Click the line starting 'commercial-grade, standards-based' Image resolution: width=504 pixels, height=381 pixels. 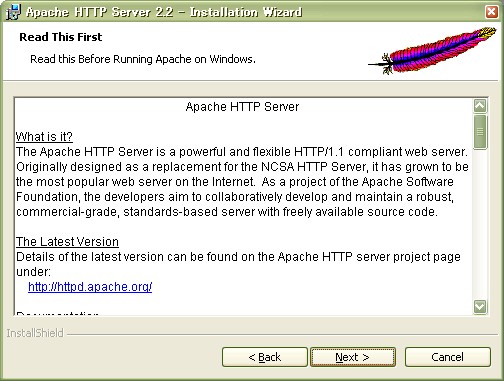point(227,212)
